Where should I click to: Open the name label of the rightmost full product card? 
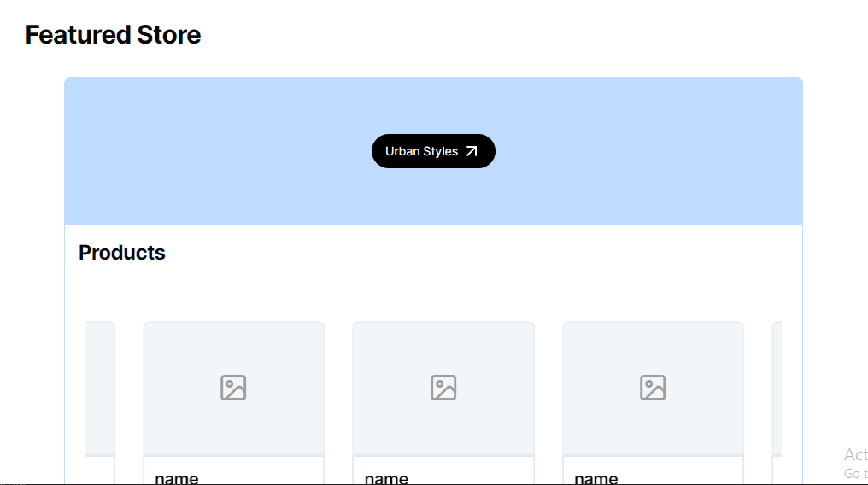click(596, 476)
